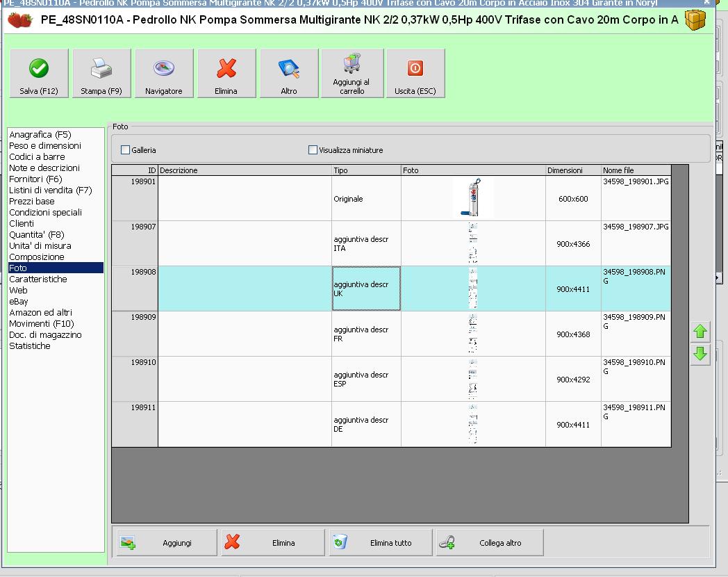
Task: Click the 'aggiuntiva descr UK' cell
Action: tap(366, 288)
